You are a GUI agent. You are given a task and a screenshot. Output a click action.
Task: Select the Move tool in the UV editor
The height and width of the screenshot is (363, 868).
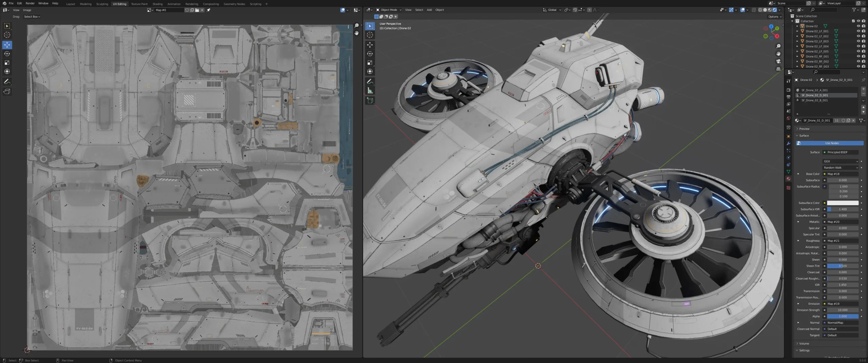tap(7, 44)
